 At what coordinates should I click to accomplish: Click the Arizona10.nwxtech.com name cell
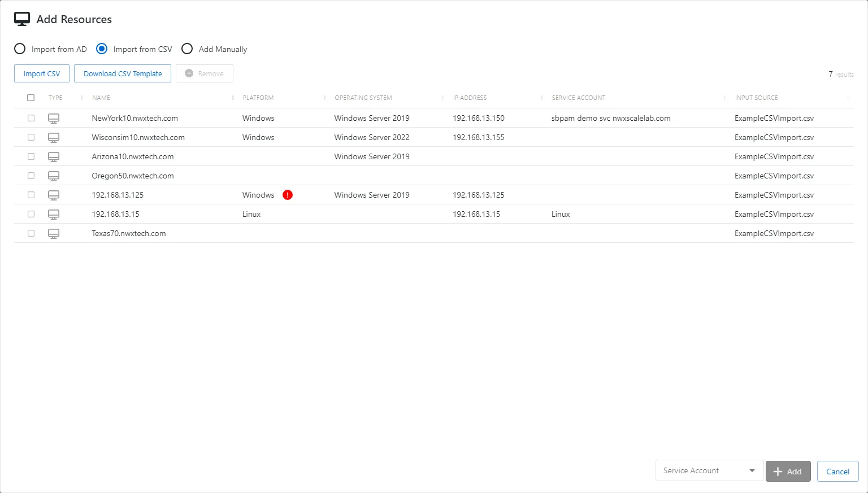[x=133, y=156]
